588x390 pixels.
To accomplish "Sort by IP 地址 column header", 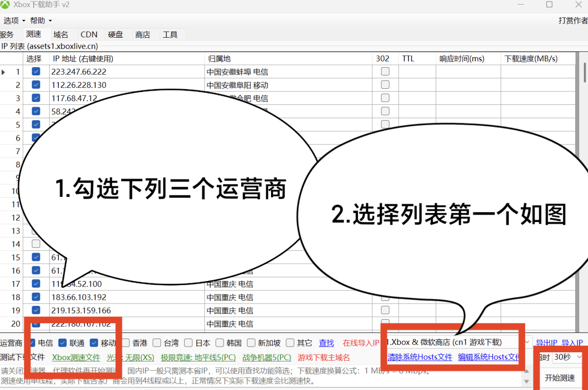I will point(126,58).
